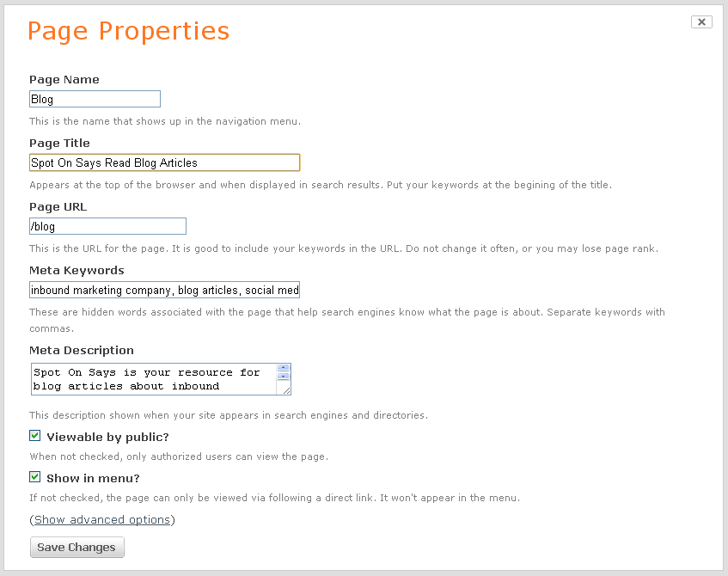
Task: Click the "Show in menu?" label text
Action: coord(93,479)
